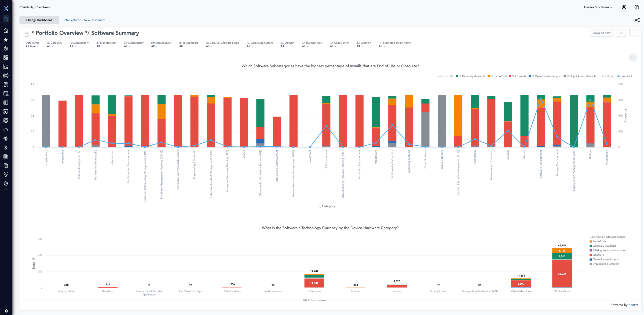Image resolution: width=644 pixels, height=315 pixels.
Task: Click the Change Dashboard button
Action: (x=39, y=20)
